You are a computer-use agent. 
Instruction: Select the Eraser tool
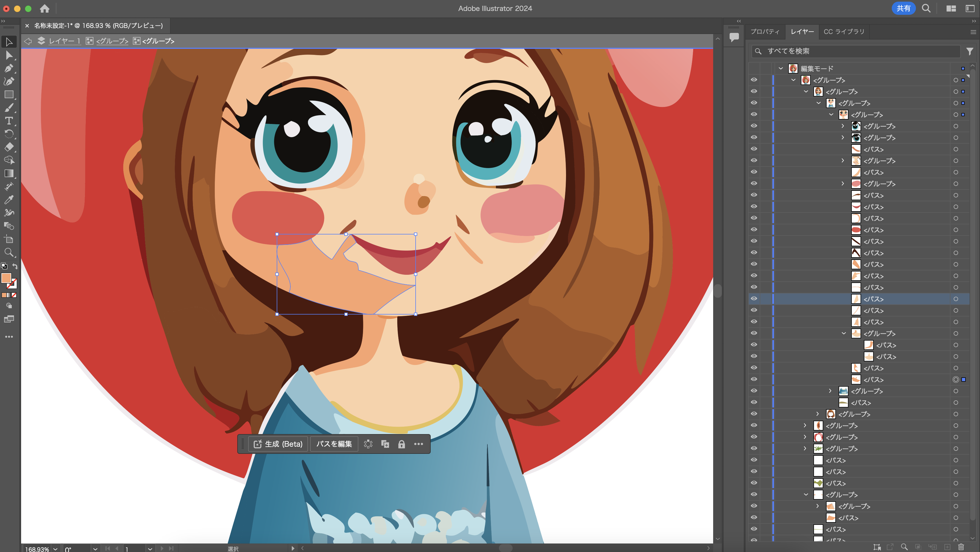click(x=9, y=147)
